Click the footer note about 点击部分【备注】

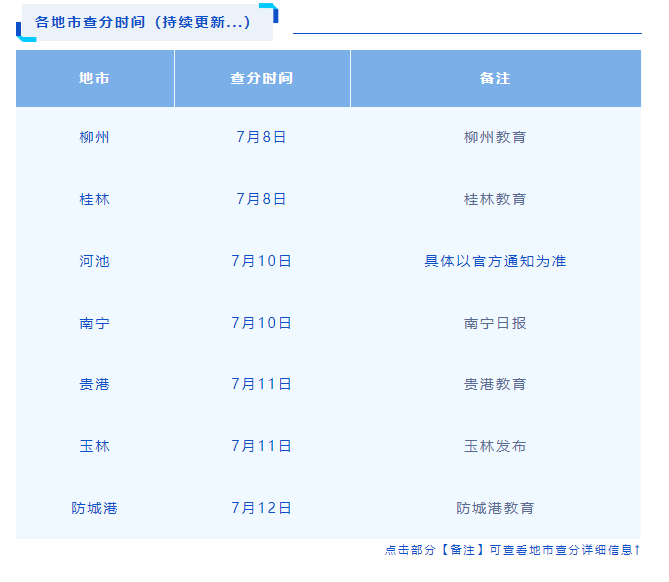512,550
